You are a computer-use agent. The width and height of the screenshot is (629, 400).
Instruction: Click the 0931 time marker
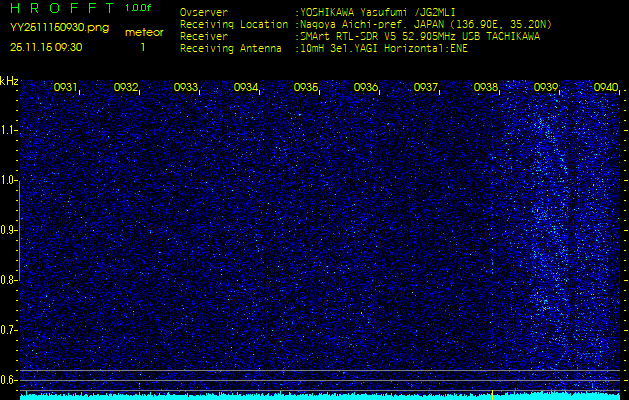point(65,87)
